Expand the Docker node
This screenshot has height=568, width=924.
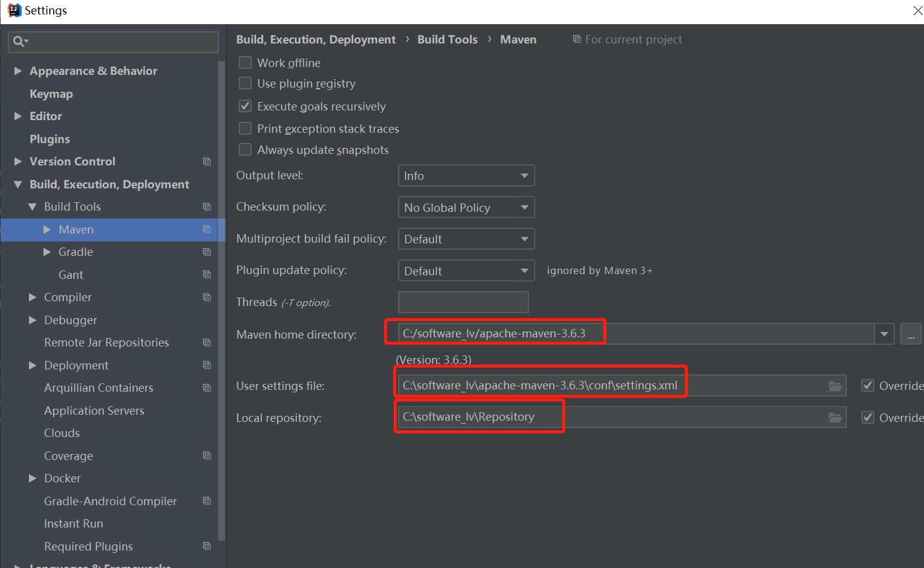33,479
